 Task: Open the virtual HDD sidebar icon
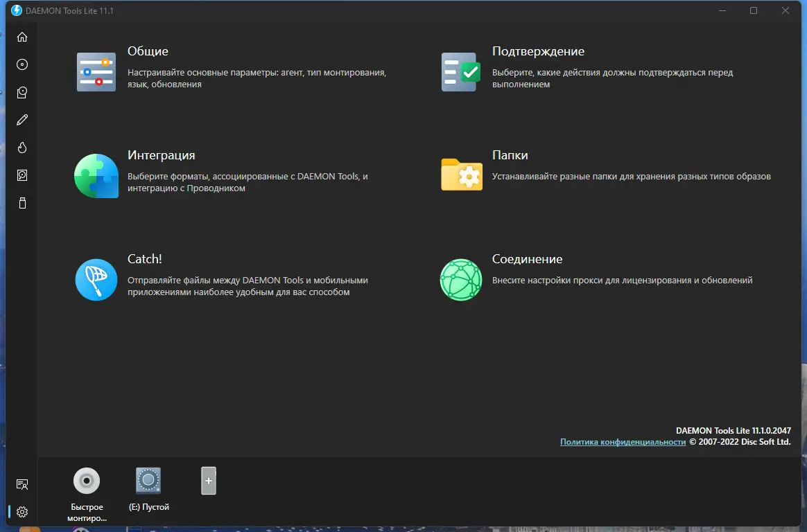(x=22, y=175)
